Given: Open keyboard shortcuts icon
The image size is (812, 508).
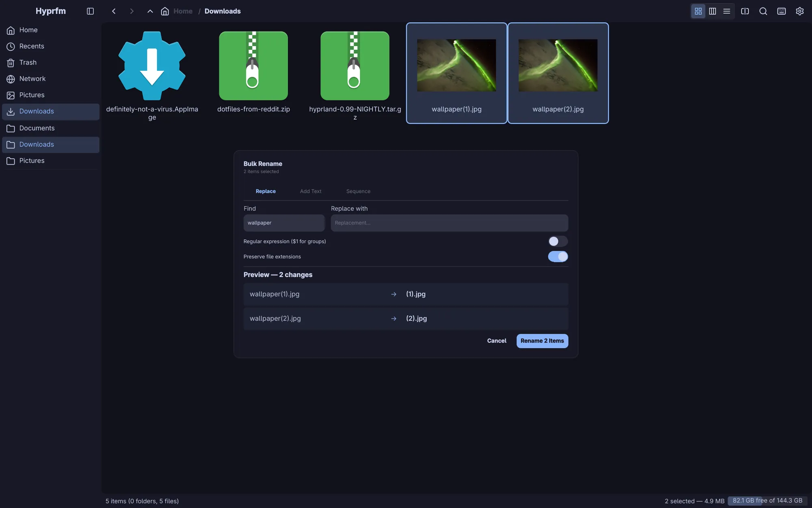Looking at the screenshot, I should coord(781,11).
